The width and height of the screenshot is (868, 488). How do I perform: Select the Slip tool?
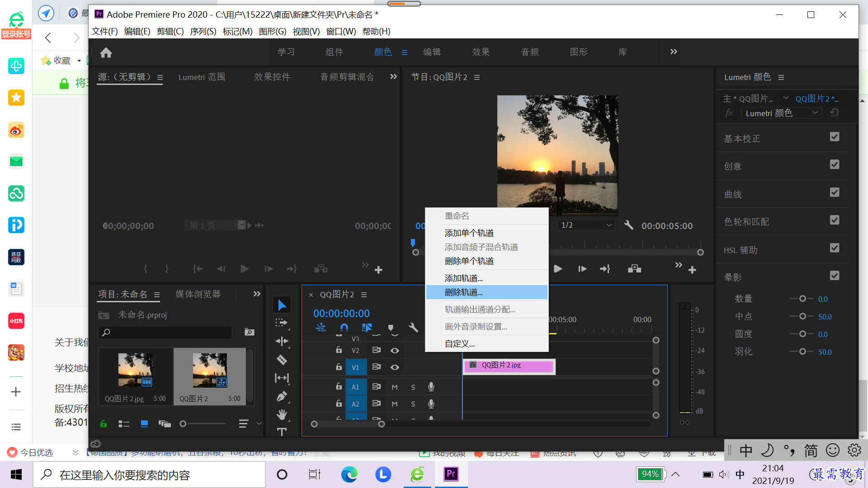click(282, 378)
